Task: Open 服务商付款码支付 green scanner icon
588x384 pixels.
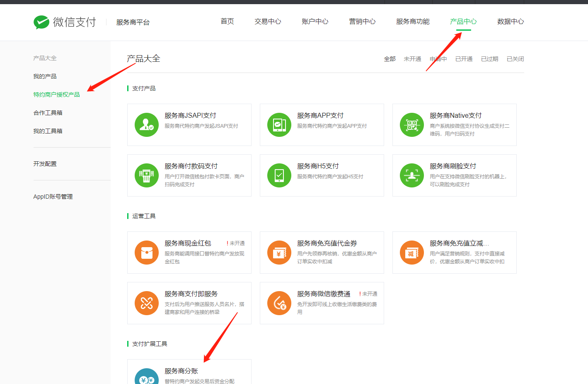Action: pos(147,175)
